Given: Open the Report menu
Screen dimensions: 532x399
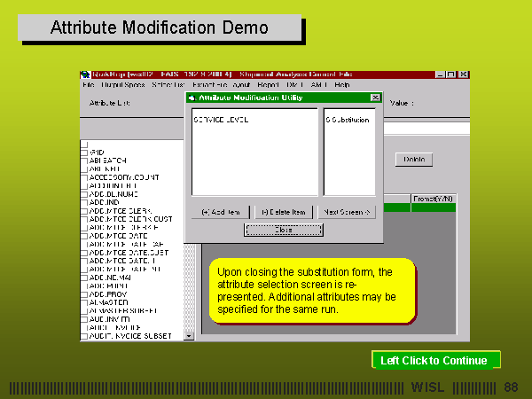Looking at the screenshot, I should pos(268,85).
